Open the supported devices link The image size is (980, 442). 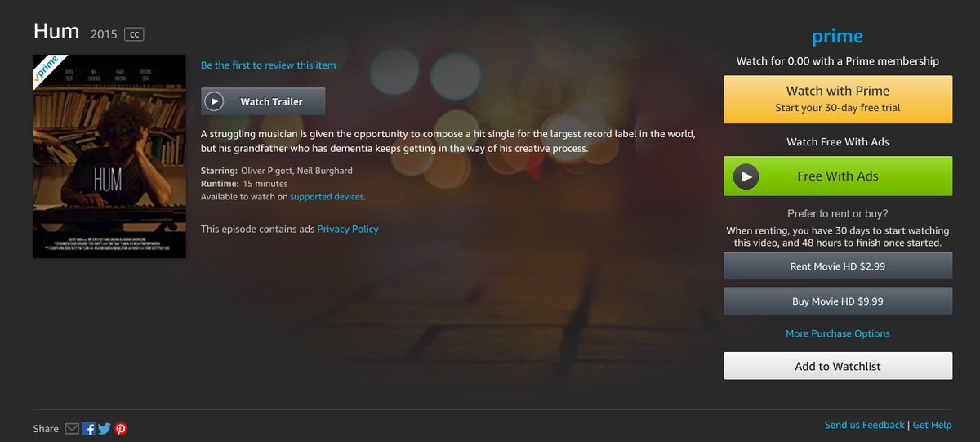coord(327,197)
